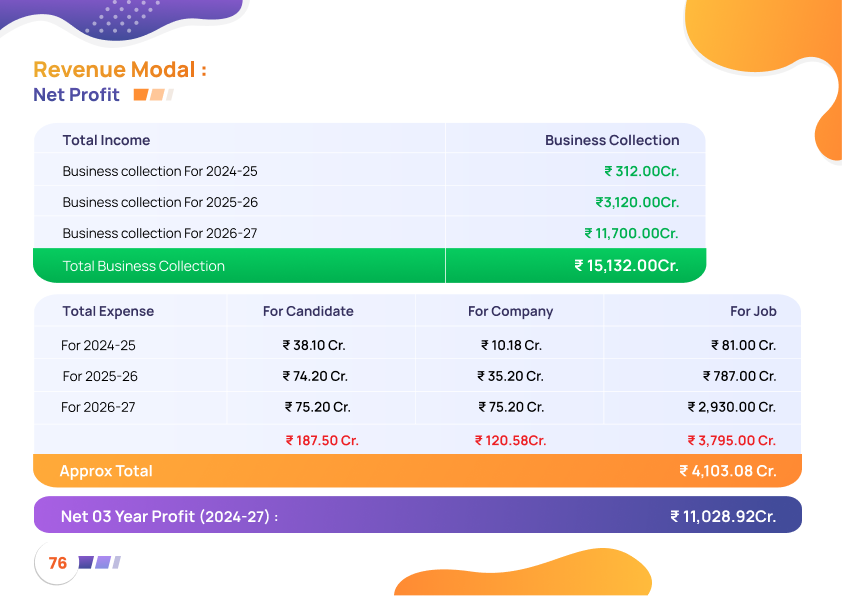The width and height of the screenshot is (842, 596).
Task: Select the orange Approx Total label
Action: [x=106, y=471]
